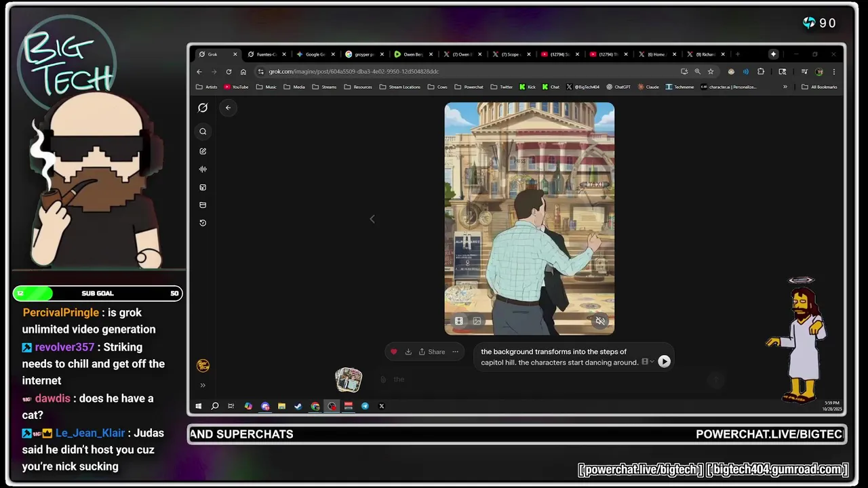The height and width of the screenshot is (488, 868).
Task: Open Steam from the taskbar
Action: pyautogui.click(x=298, y=406)
